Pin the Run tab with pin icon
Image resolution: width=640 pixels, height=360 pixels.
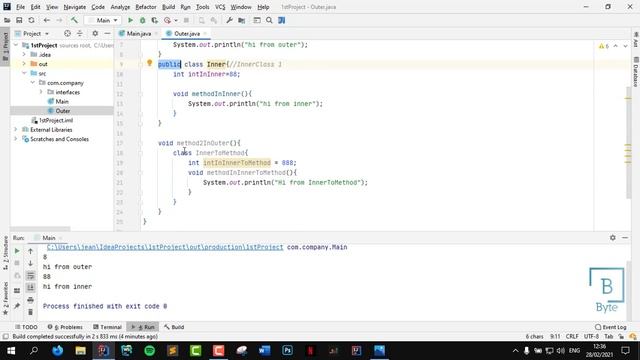[17, 306]
